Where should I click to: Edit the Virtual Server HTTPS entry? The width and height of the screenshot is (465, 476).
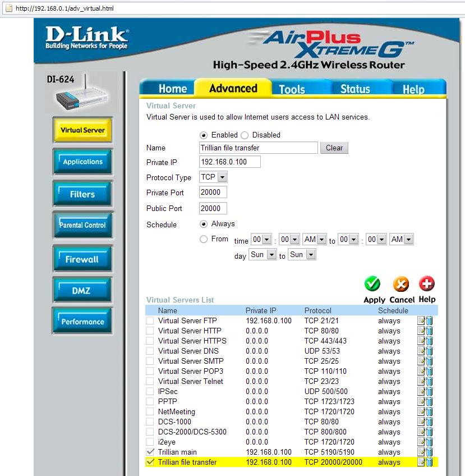(x=421, y=341)
